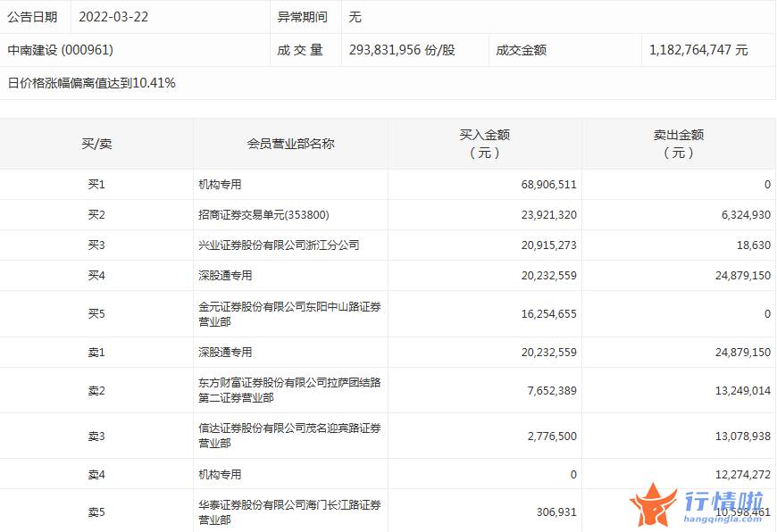Select the 买1 row label
Screen dimensions: 777x532
click(x=96, y=185)
